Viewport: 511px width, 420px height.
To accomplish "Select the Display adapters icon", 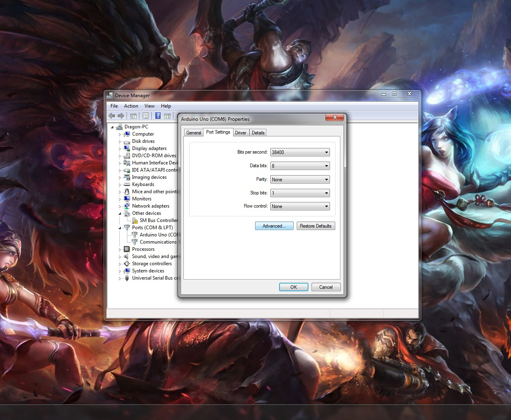I will tap(127, 148).
